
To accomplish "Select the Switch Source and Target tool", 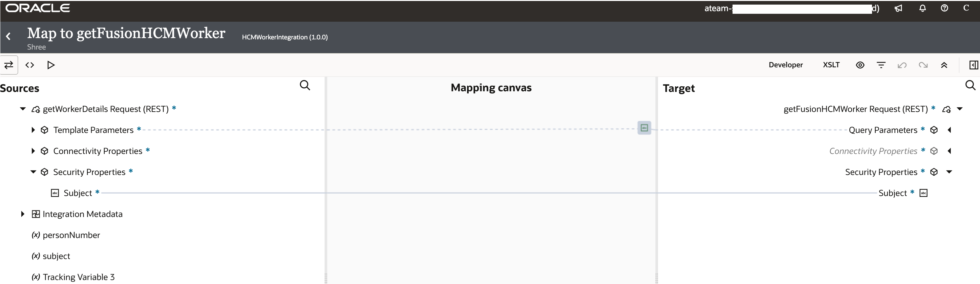I will (x=9, y=65).
